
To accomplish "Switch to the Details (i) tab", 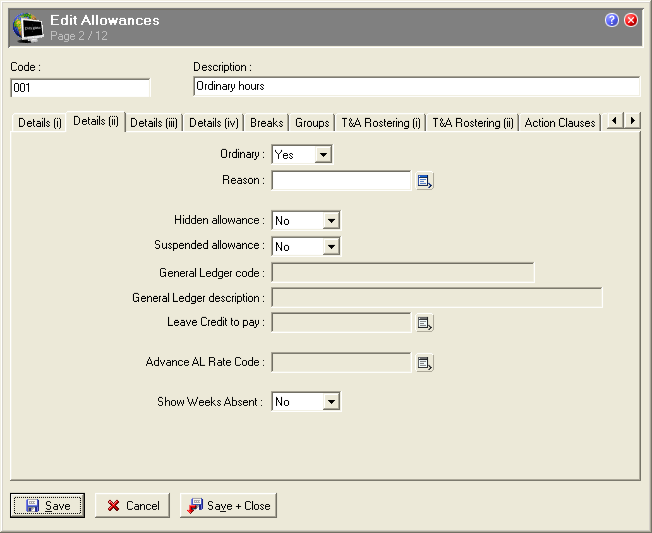I will point(40,123).
